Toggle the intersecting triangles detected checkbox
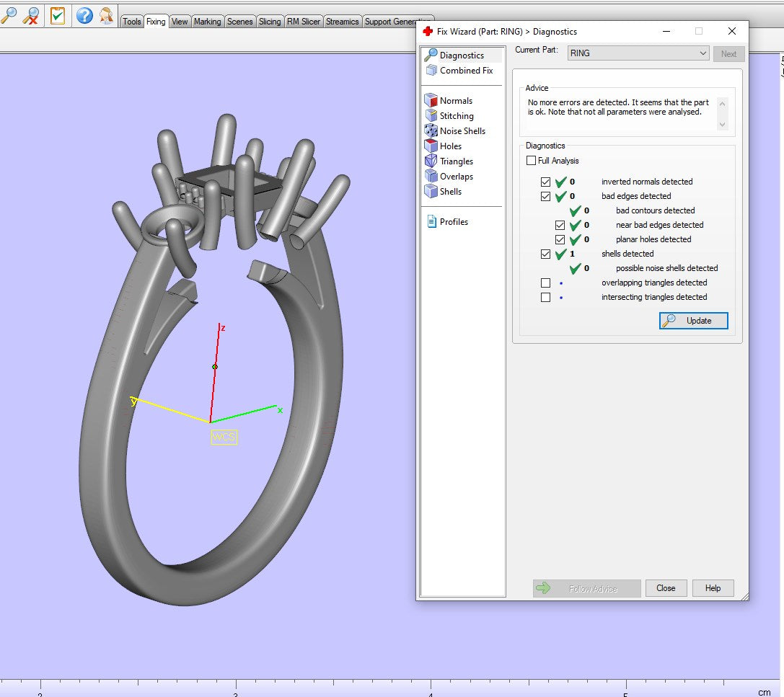The height and width of the screenshot is (697, 784). tap(545, 297)
